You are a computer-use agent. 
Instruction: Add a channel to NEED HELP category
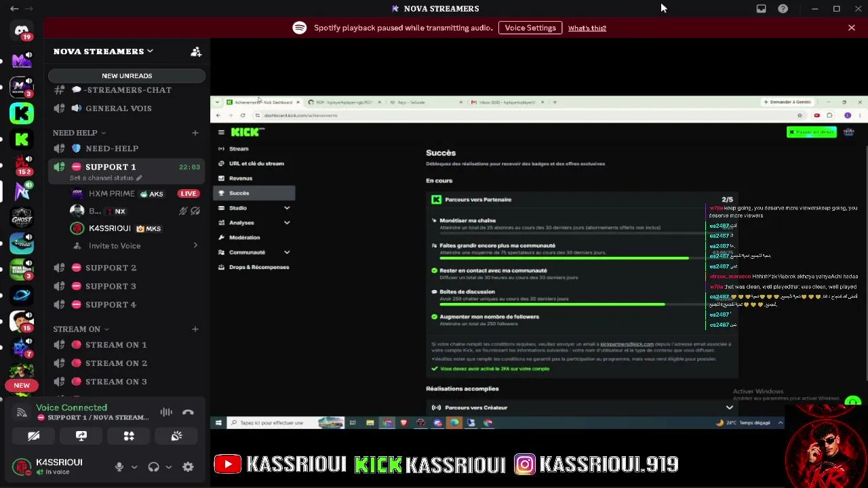click(x=195, y=133)
